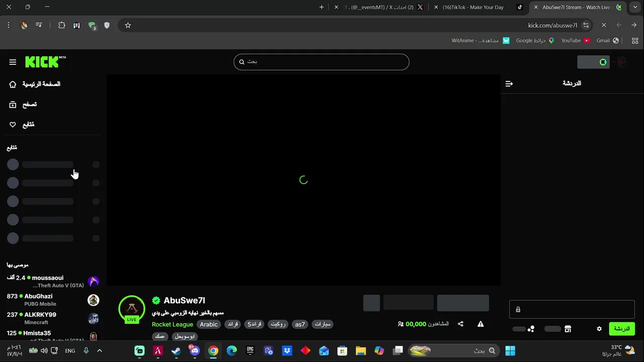Open recommended channel moussaoui
644x362 pixels.
53,281
